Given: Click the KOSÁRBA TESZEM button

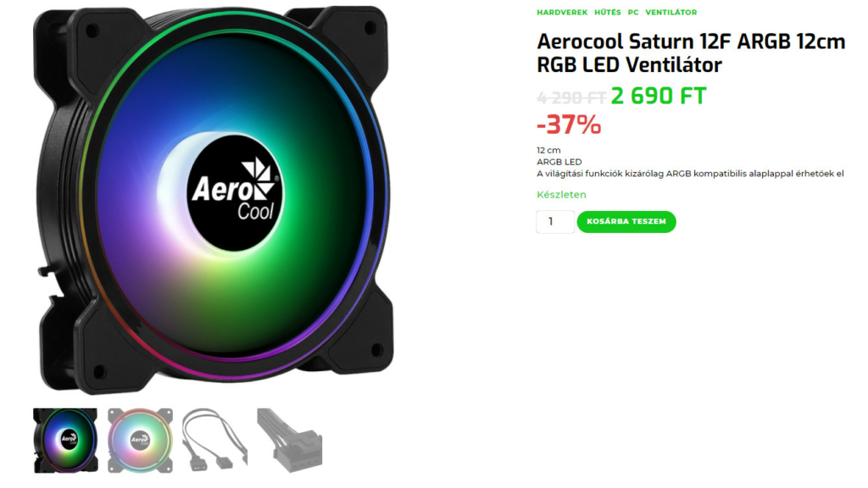Looking at the screenshot, I should click(x=626, y=222).
